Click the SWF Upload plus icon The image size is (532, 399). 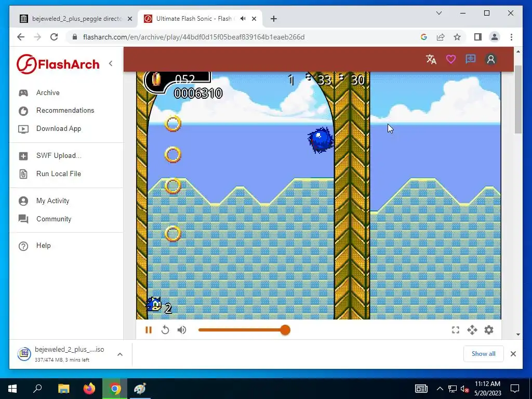tap(23, 156)
